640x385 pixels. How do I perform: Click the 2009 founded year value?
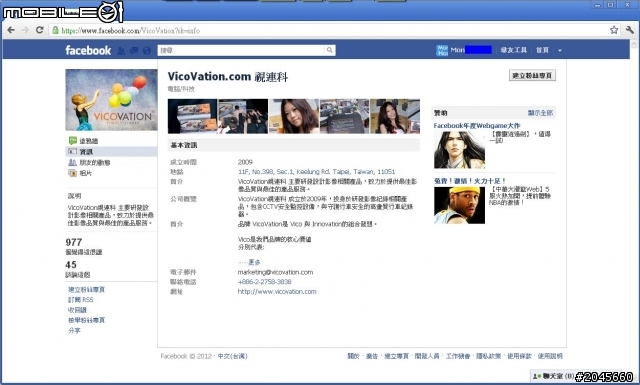(x=245, y=162)
